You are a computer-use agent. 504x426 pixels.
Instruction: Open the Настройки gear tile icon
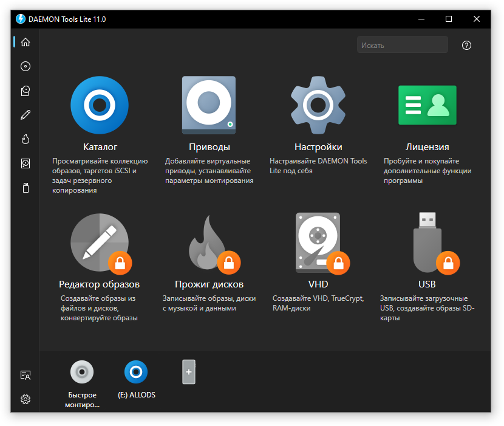tap(318, 105)
